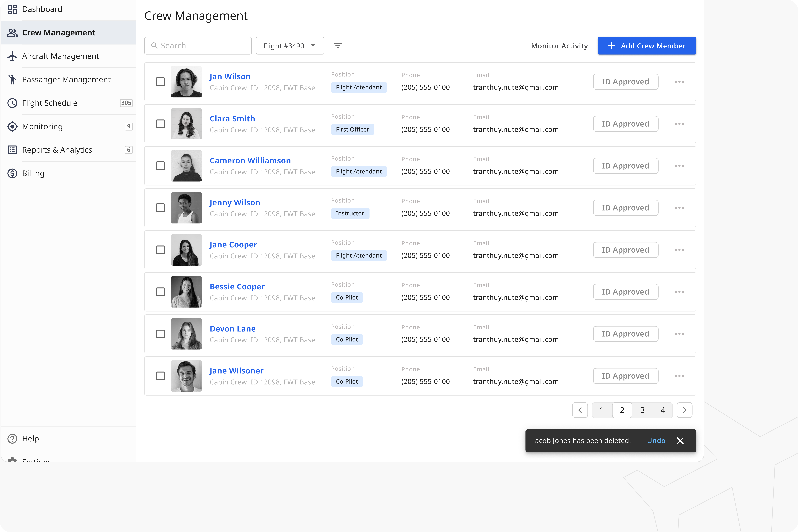
Task: Click the filter icon beside Flight #3490
Action: click(338, 45)
